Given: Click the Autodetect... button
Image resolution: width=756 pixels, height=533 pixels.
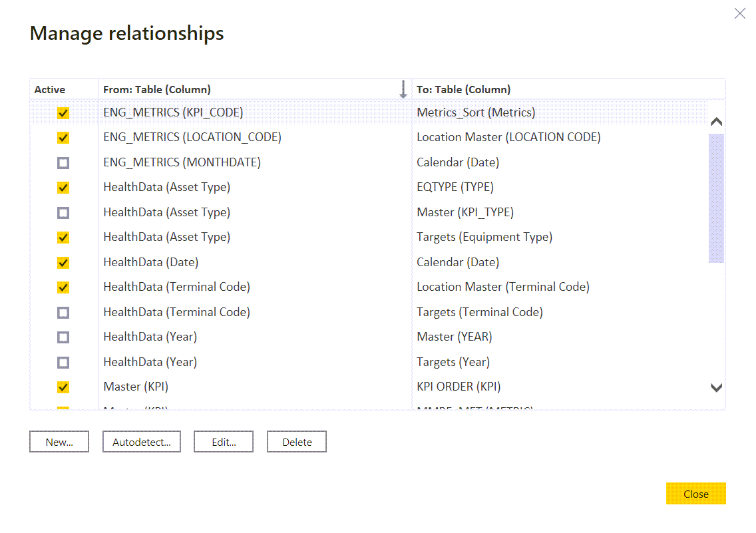Looking at the screenshot, I should pyautogui.click(x=142, y=442).
